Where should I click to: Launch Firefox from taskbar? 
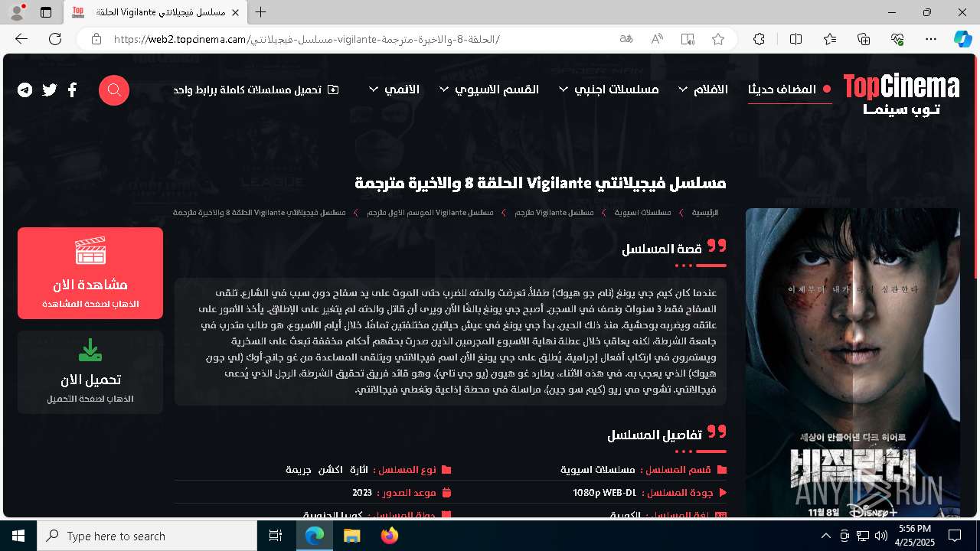[x=389, y=536]
